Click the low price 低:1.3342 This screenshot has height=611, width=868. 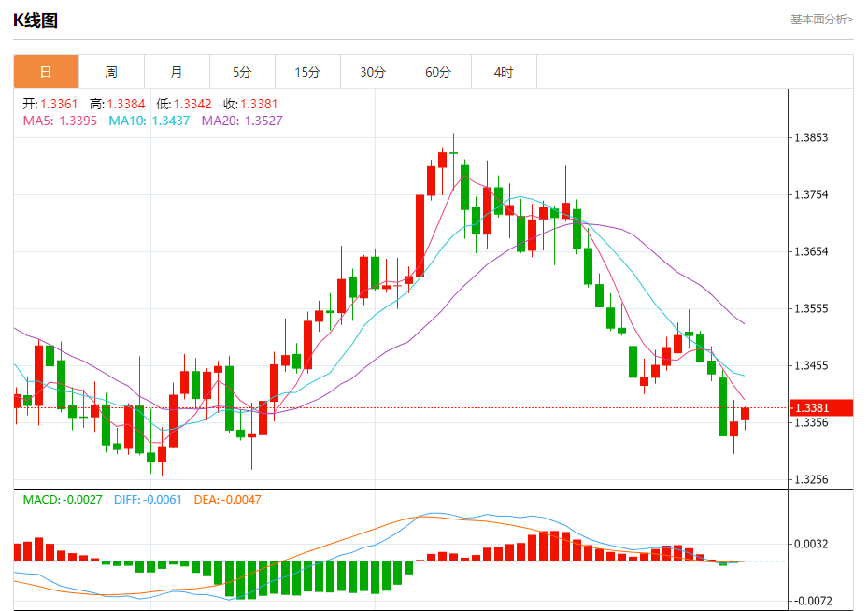pos(184,104)
